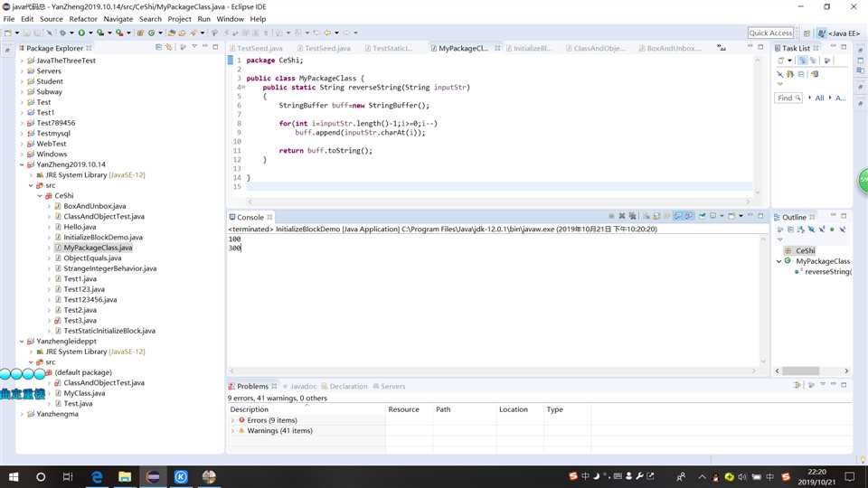Switch to the InitializeBl... editor tab

pyautogui.click(x=532, y=48)
